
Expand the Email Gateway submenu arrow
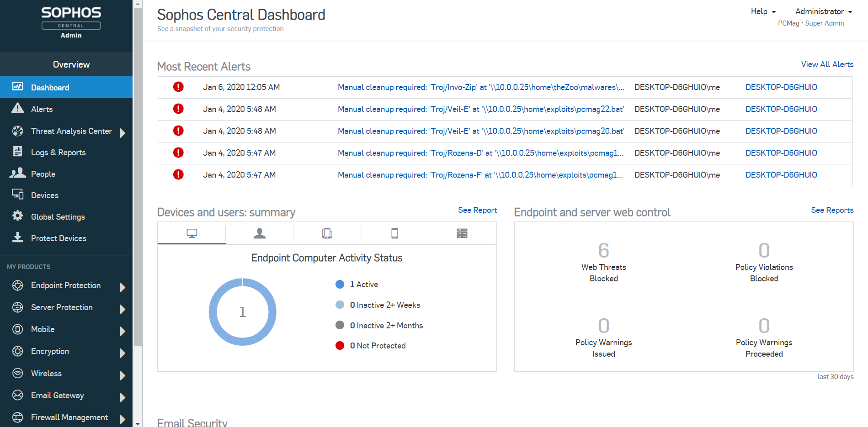[122, 397]
